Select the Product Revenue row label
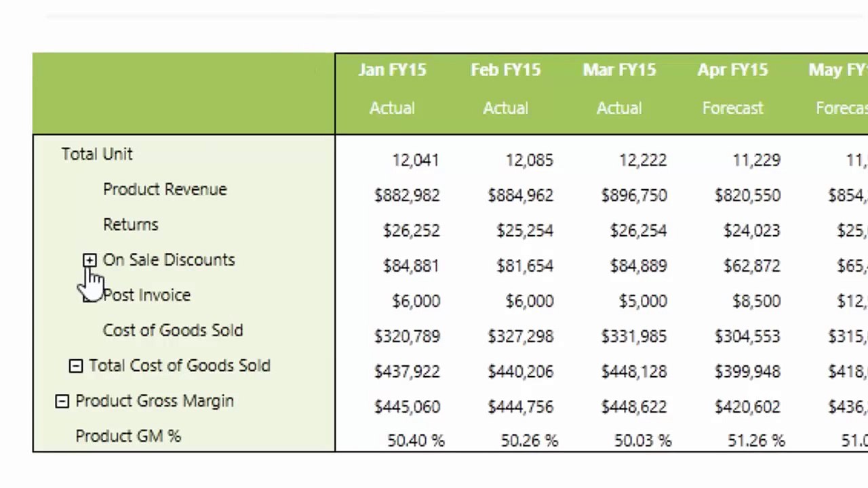Image resolution: width=868 pixels, height=488 pixels. pyautogui.click(x=165, y=190)
